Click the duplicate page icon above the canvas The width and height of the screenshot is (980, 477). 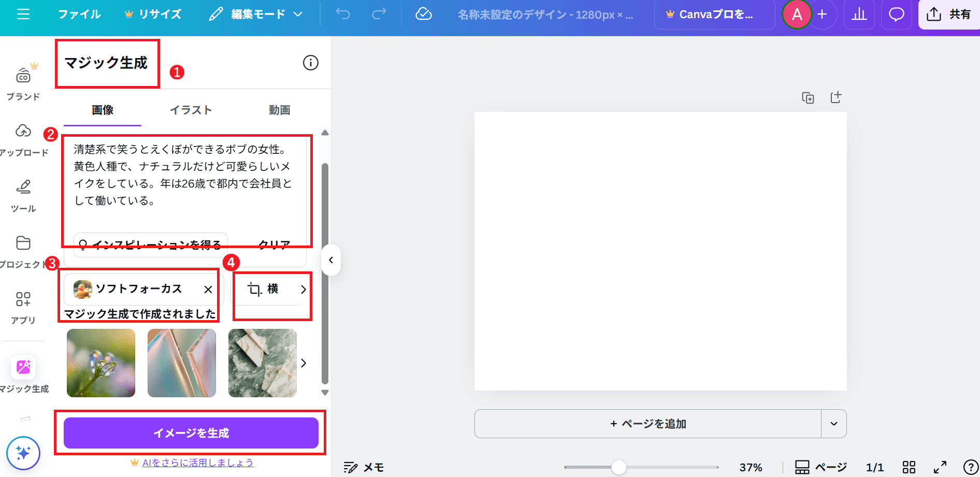[808, 97]
